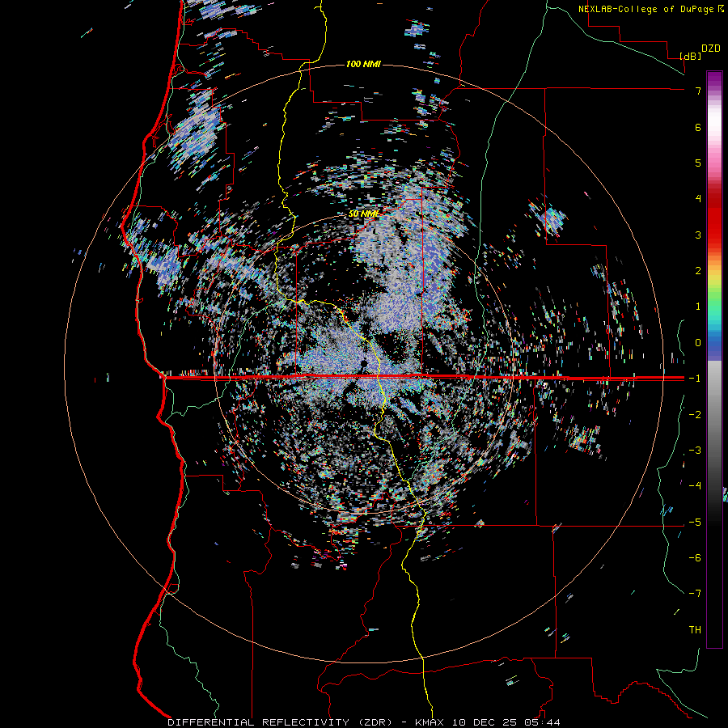Click the 7 dB scale label
The width and height of the screenshot is (728, 728).
point(698,91)
